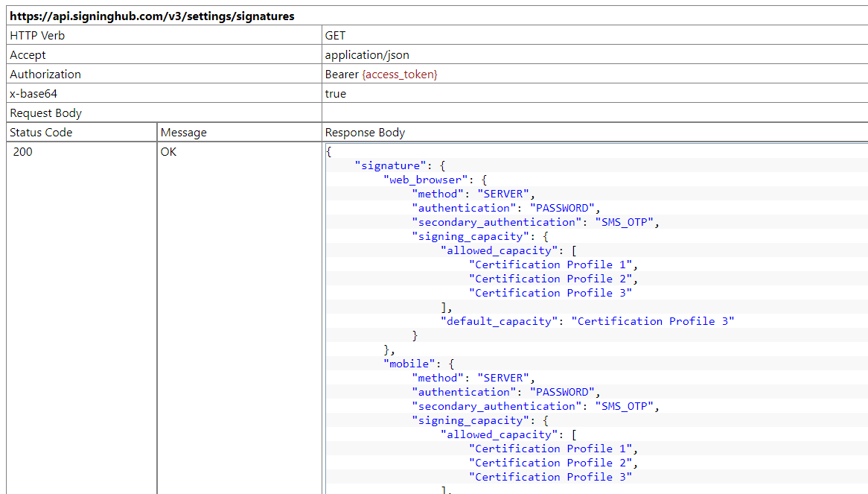Click the API endpoint URL heading
The height and width of the screenshot is (494, 868).
[x=152, y=16]
